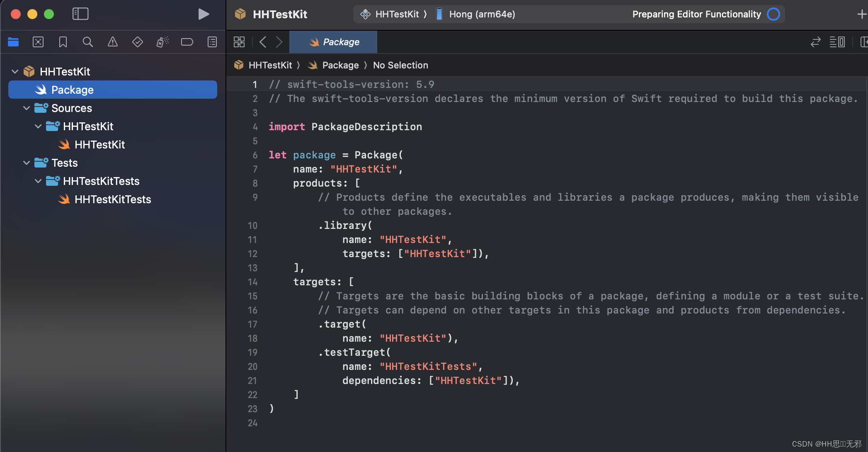
Task: Click the package variable name on line 6
Action: point(314,155)
